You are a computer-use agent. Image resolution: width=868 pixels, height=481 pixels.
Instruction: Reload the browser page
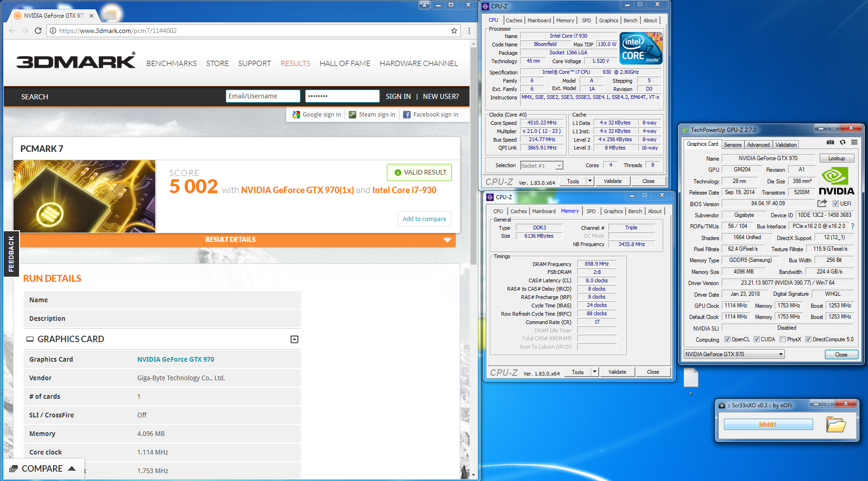point(38,31)
